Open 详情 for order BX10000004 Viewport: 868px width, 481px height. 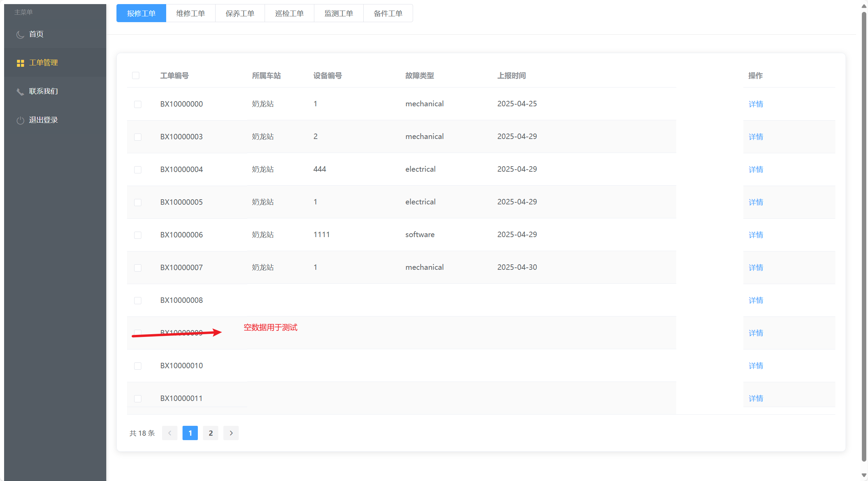tap(756, 169)
